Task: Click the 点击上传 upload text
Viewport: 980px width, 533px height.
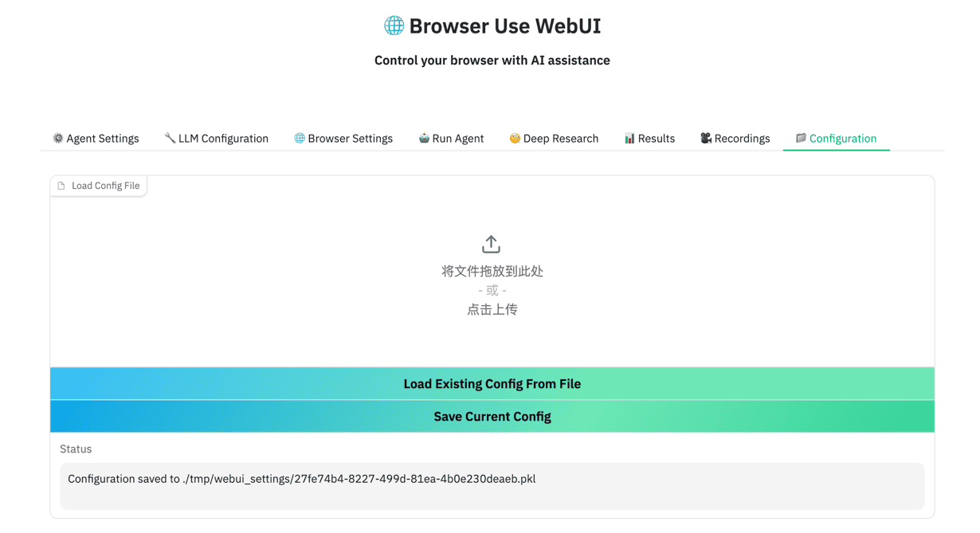Action: (x=492, y=309)
